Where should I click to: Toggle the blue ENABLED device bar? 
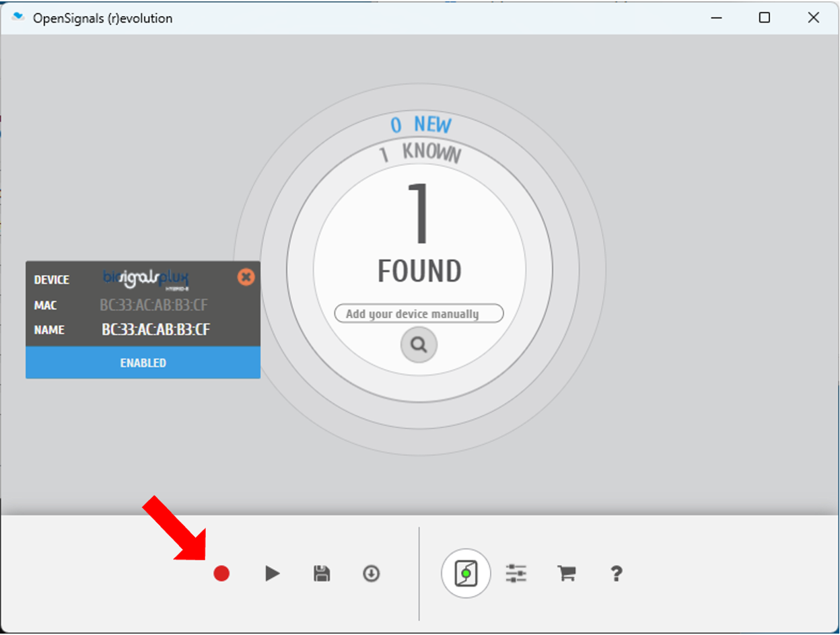[x=143, y=363]
